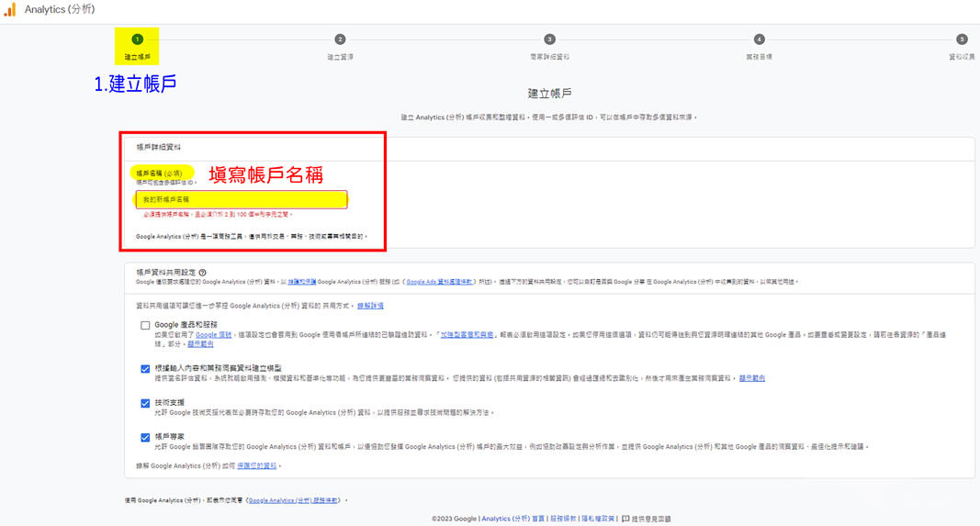Toggle the 技術支援 checkbox
980x526 pixels.
[145, 403]
